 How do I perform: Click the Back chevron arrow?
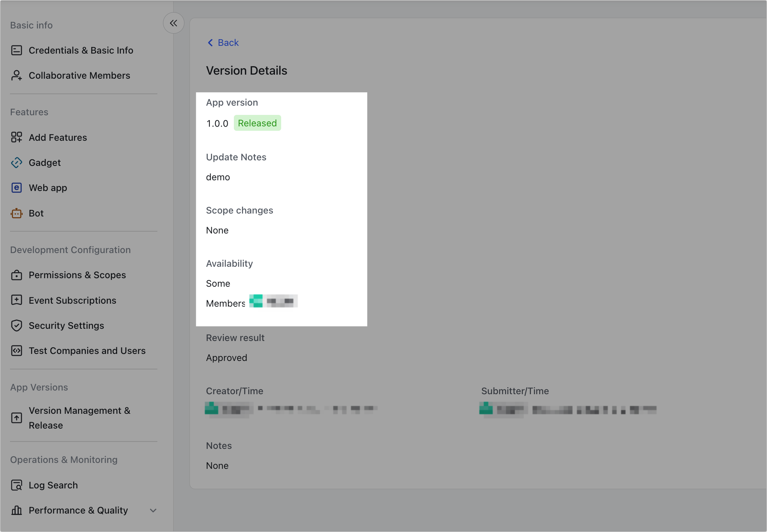[210, 42]
